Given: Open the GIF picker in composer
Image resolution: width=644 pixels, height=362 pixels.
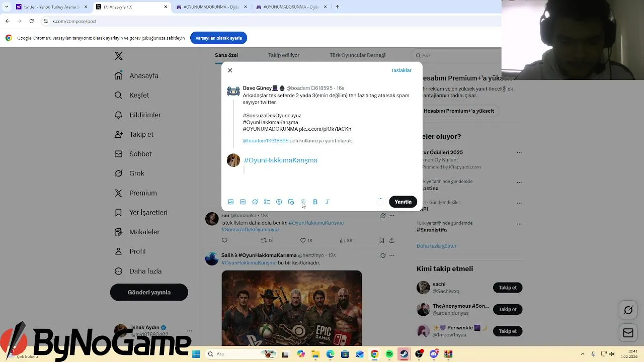Looking at the screenshot, I should [x=243, y=202].
